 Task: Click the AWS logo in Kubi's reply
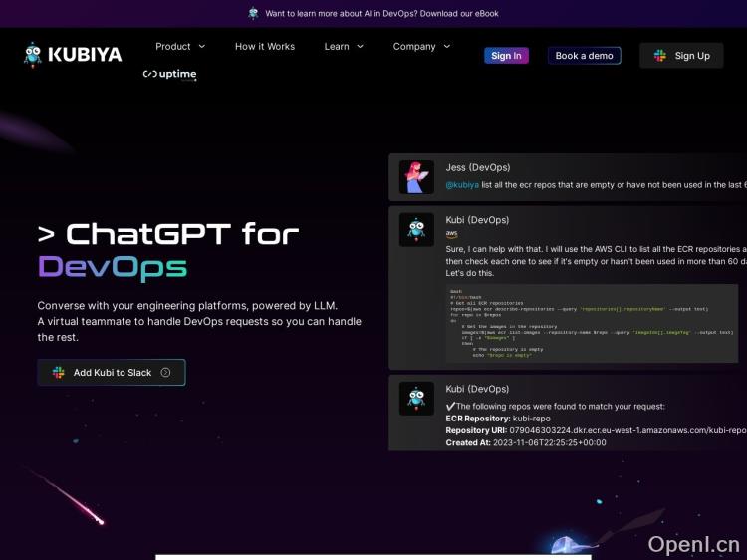point(451,234)
